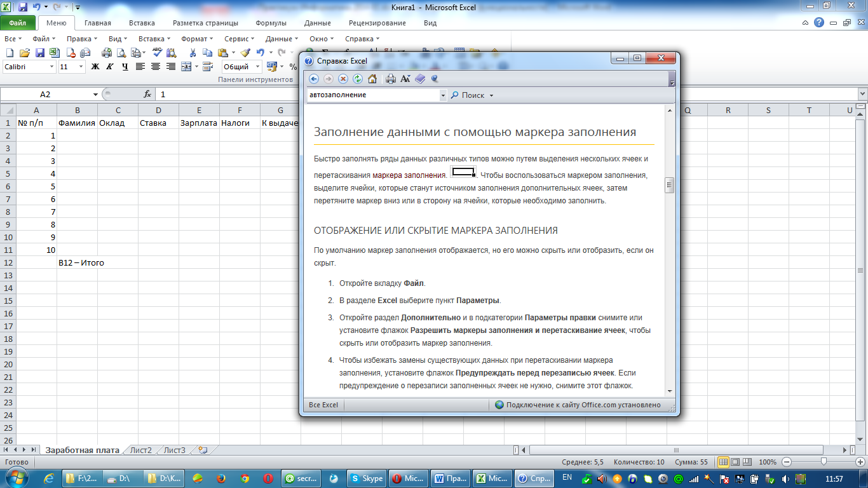Create a new blank workbook icon

pos(10,53)
